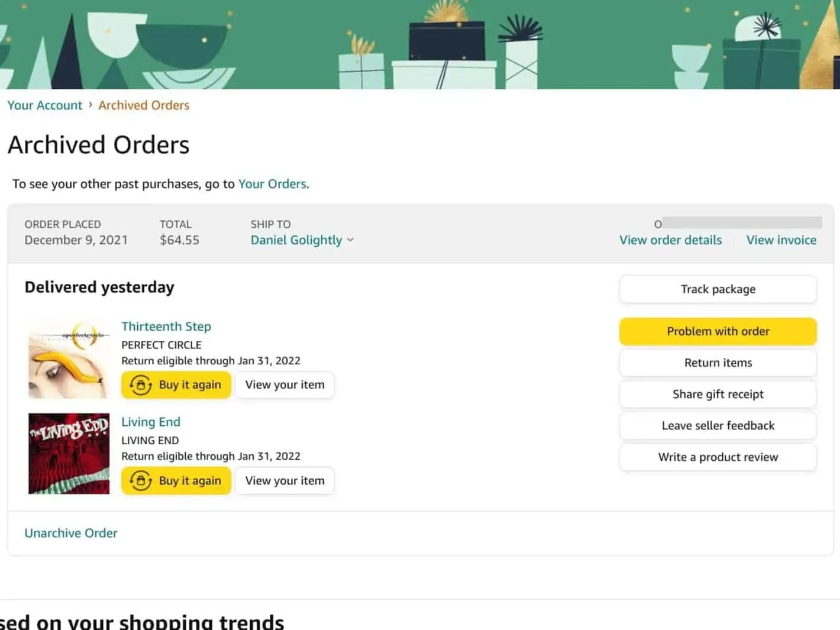Open the Thirteenth Step product page
Viewport: 840px width, 630px height.
point(166,326)
